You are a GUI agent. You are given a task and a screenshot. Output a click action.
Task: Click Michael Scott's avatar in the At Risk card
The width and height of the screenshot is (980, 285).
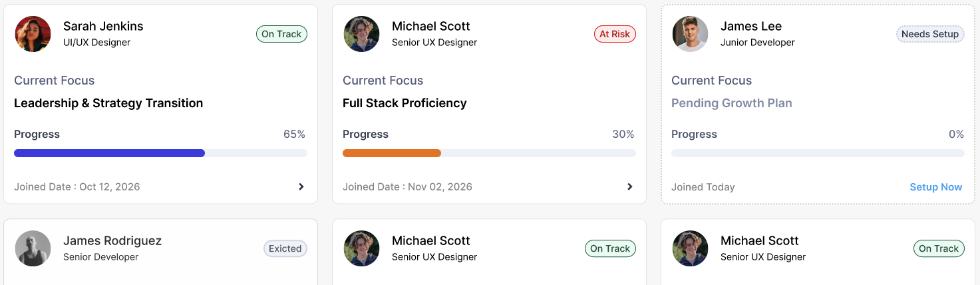[362, 34]
